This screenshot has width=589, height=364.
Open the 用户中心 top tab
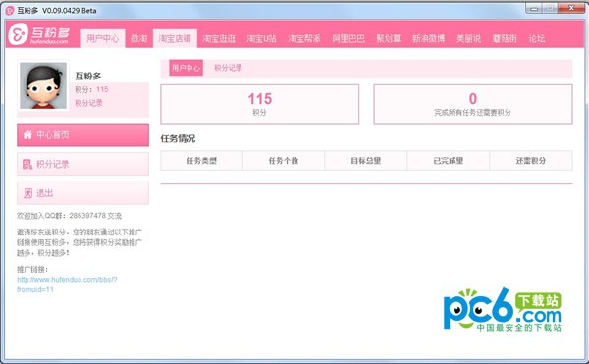[x=102, y=38]
